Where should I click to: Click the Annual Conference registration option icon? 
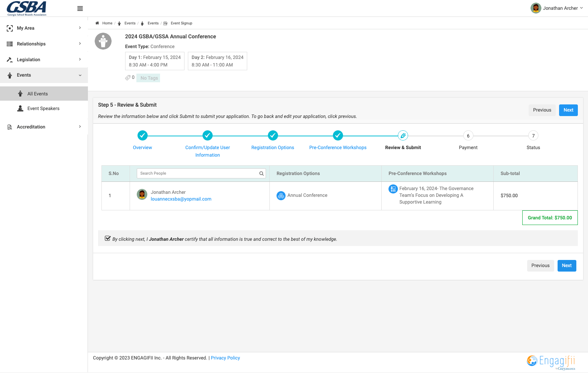tap(281, 196)
